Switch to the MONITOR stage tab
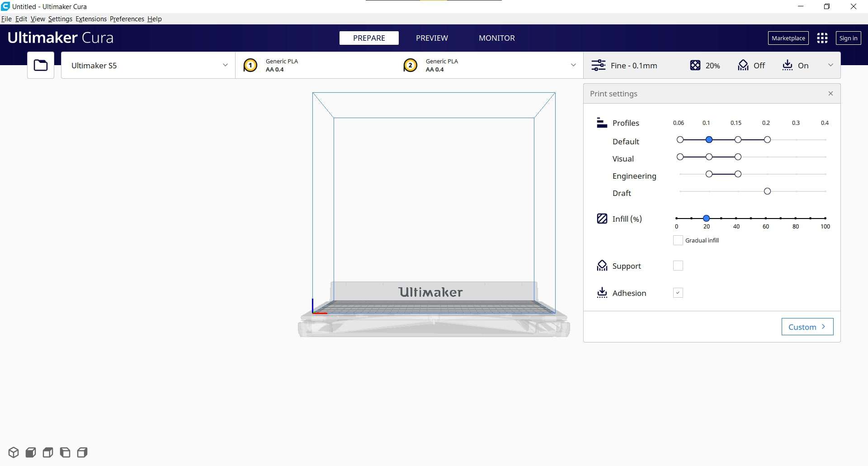The height and width of the screenshot is (466, 868). [497, 38]
